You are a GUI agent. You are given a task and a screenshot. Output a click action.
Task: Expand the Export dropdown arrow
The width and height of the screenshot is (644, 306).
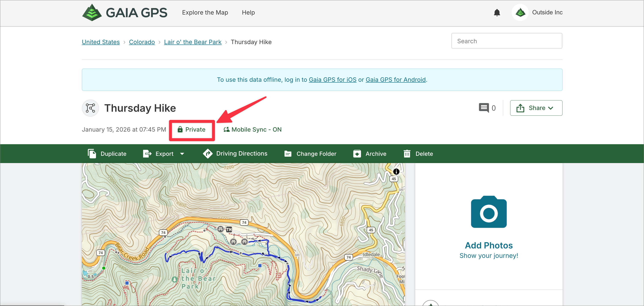click(182, 154)
